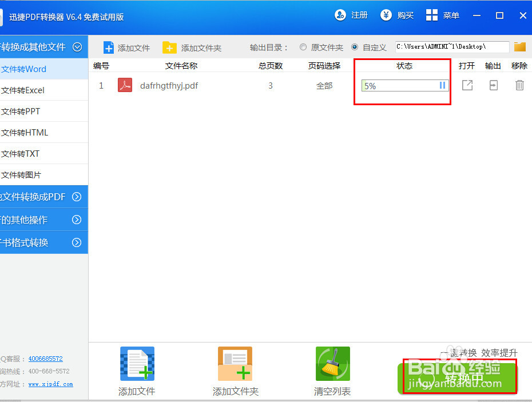Browse output folder with orange folder icon
This screenshot has width=532, height=402.
(x=520, y=47)
